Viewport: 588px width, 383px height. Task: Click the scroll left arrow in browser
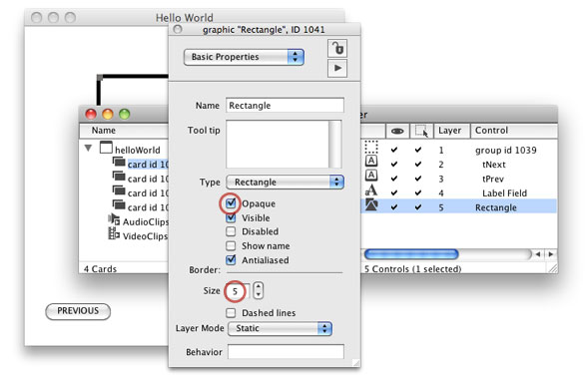[x=538, y=254]
